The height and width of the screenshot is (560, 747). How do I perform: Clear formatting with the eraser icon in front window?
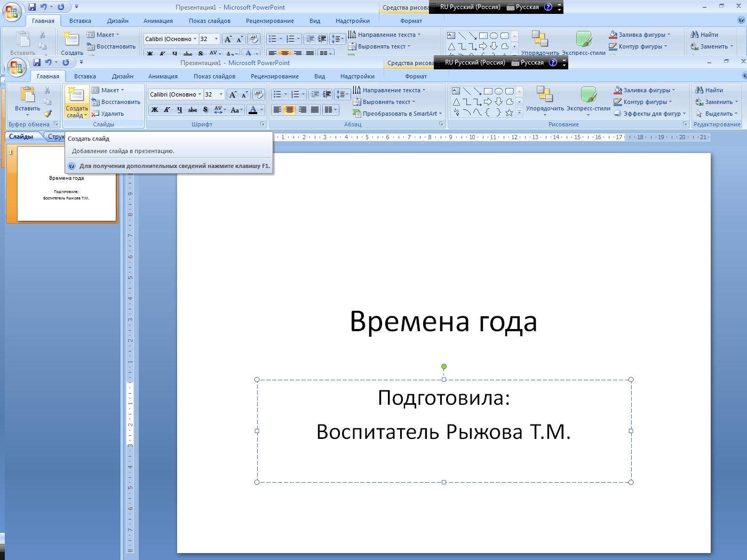pyautogui.click(x=259, y=94)
